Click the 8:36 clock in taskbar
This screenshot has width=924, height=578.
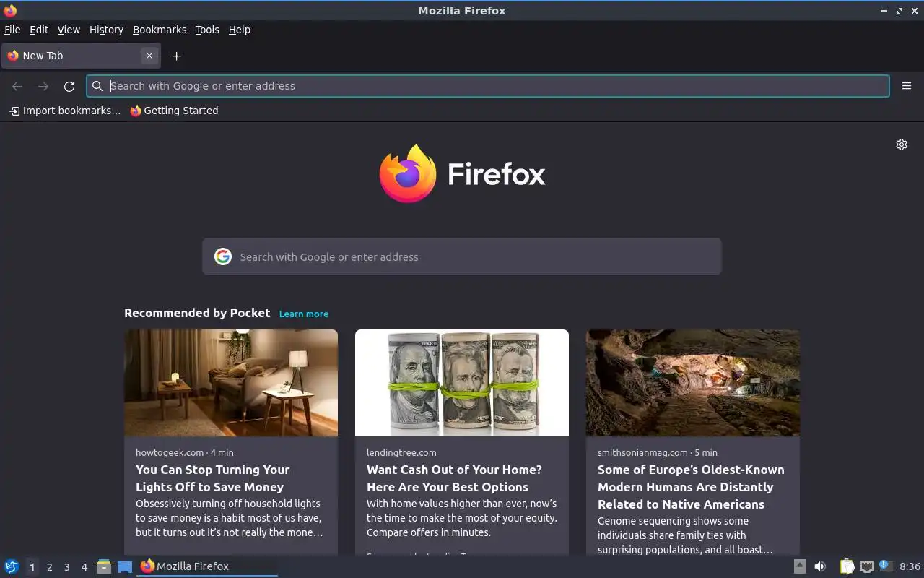910,566
